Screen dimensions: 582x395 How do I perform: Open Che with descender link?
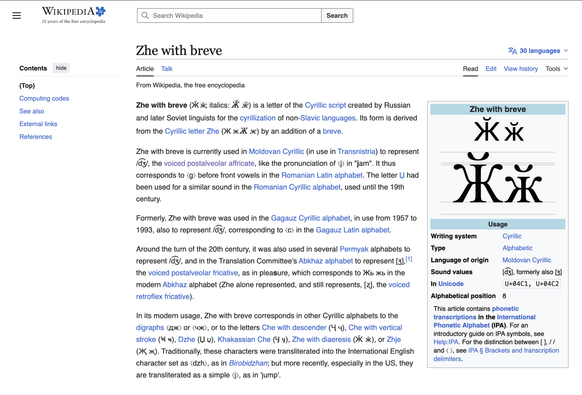pos(294,328)
